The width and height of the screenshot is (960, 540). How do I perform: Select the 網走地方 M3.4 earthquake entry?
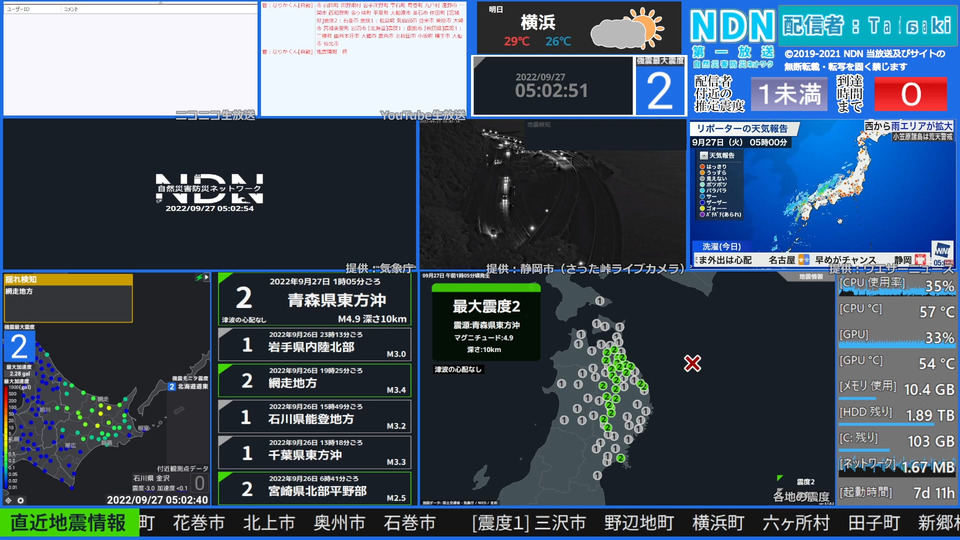pos(315,381)
